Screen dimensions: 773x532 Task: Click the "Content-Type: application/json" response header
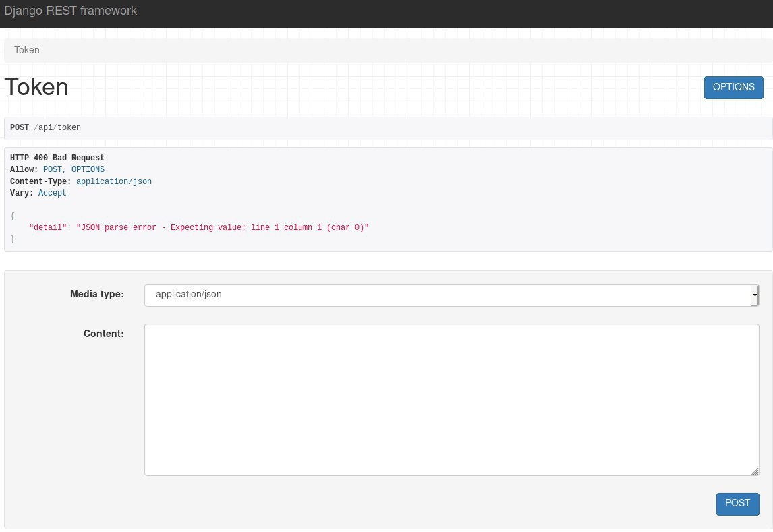(81, 181)
